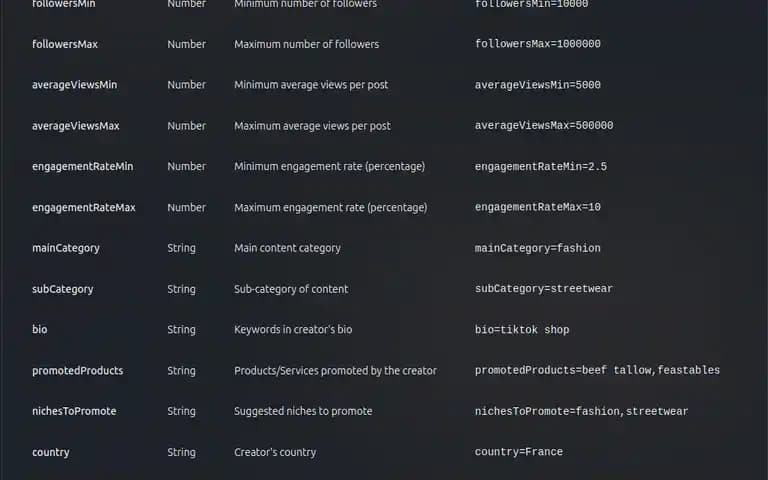Click the promotedProducts=beef tallow,feastables example
The height and width of the screenshot is (480, 768).
tap(597, 370)
